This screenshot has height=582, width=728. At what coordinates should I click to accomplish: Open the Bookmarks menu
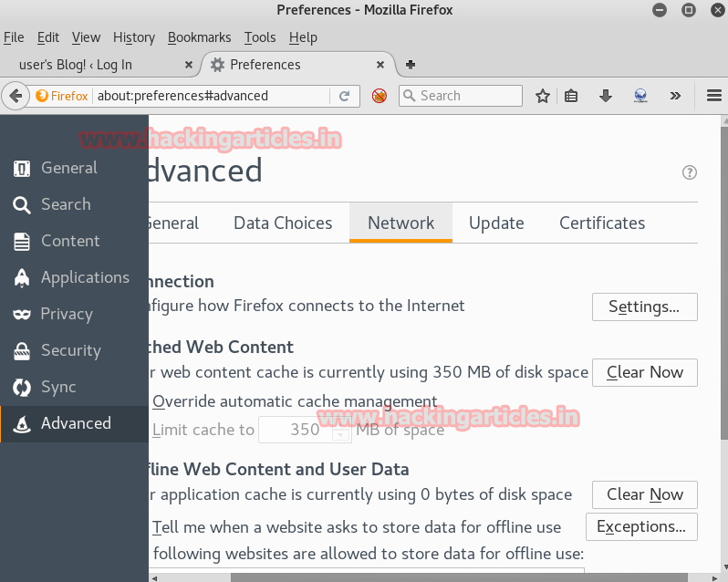(x=199, y=37)
